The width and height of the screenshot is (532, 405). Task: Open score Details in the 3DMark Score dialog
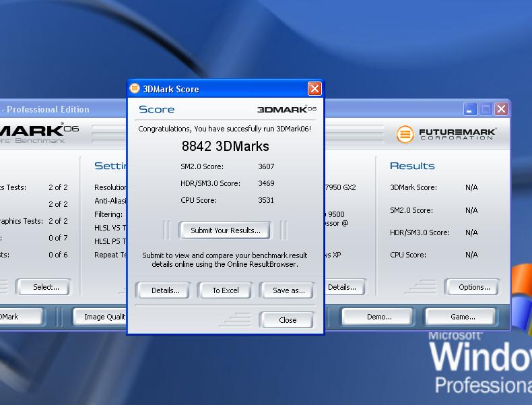pos(165,290)
